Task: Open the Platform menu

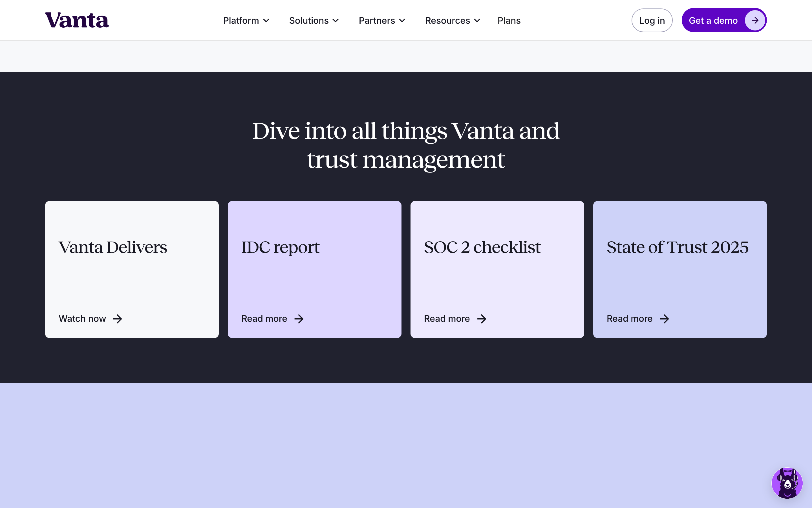Action: [x=246, y=21]
